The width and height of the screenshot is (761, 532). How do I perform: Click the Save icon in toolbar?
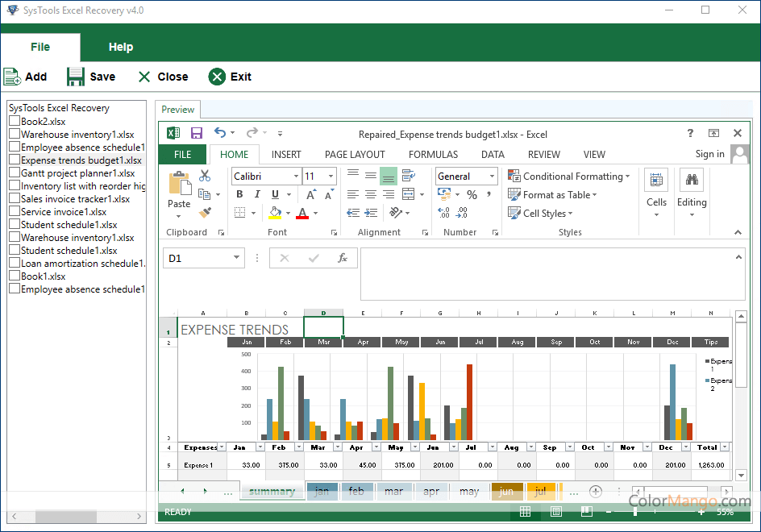tap(76, 77)
